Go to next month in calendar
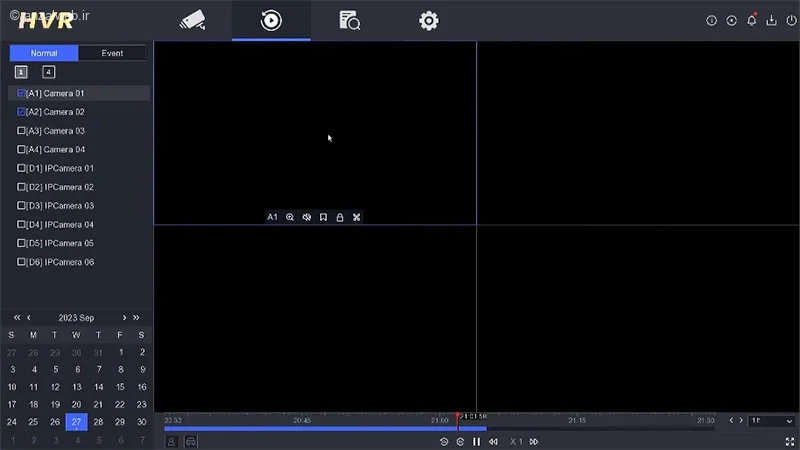This screenshot has width=800, height=450. point(124,317)
